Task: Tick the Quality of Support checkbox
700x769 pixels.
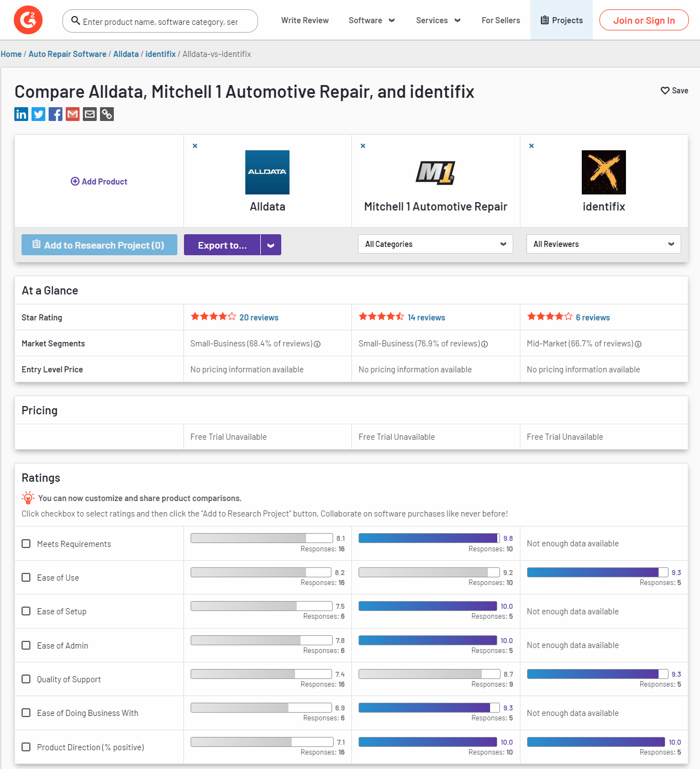Action: click(26, 679)
